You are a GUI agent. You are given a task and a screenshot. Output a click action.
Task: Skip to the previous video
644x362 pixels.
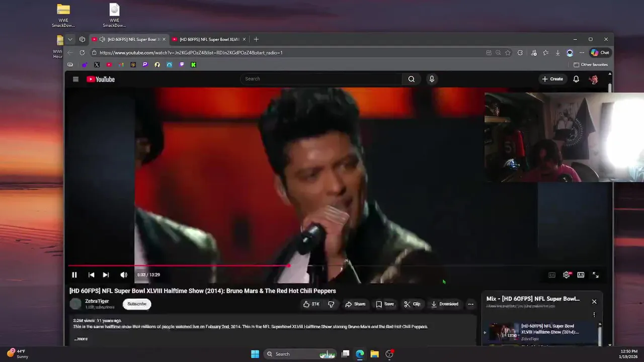pos(91,275)
